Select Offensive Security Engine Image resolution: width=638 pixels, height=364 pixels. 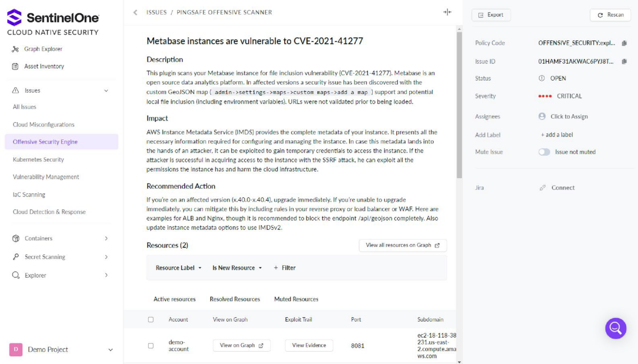(x=62, y=142)
